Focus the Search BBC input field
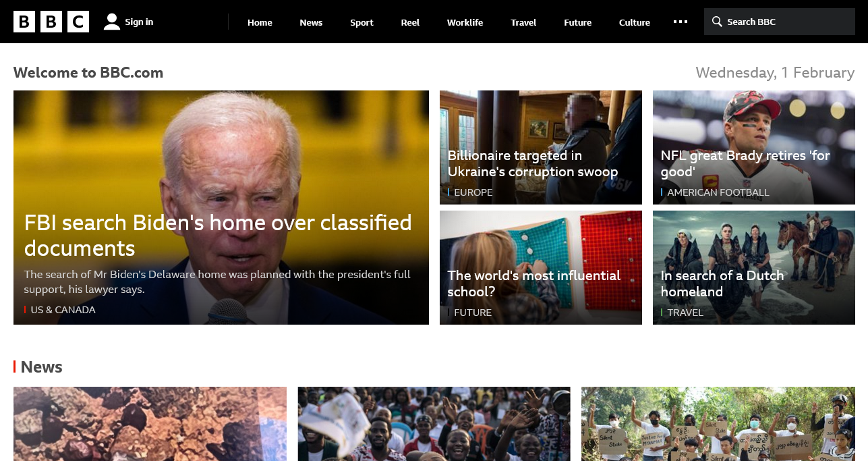The width and height of the screenshot is (868, 461). (780, 22)
